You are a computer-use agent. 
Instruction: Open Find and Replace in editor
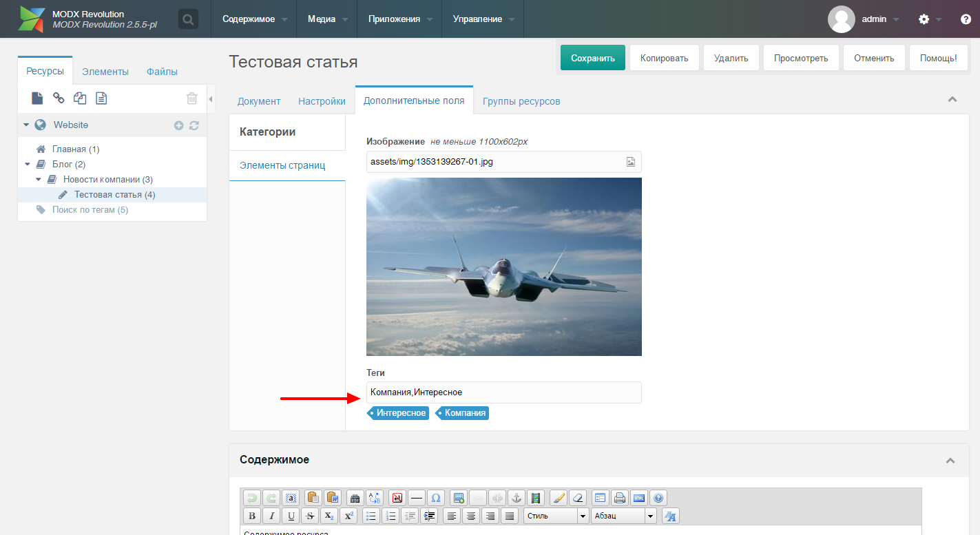(x=375, y=498)
